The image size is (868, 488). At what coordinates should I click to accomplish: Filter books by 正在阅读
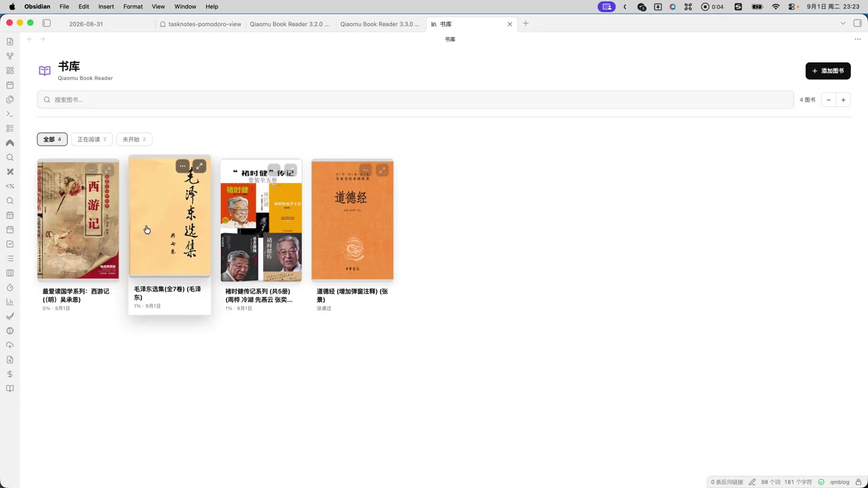[x=92, y=140]
